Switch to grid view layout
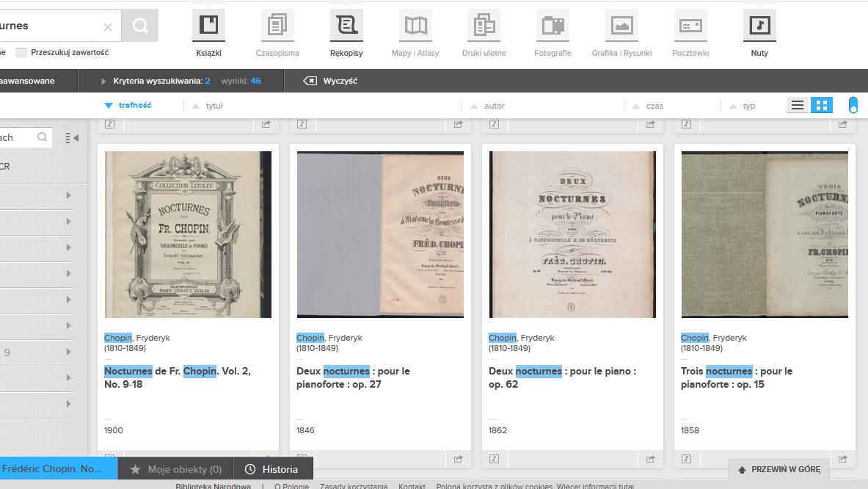The image size is (868, 489). coord(822,105)
